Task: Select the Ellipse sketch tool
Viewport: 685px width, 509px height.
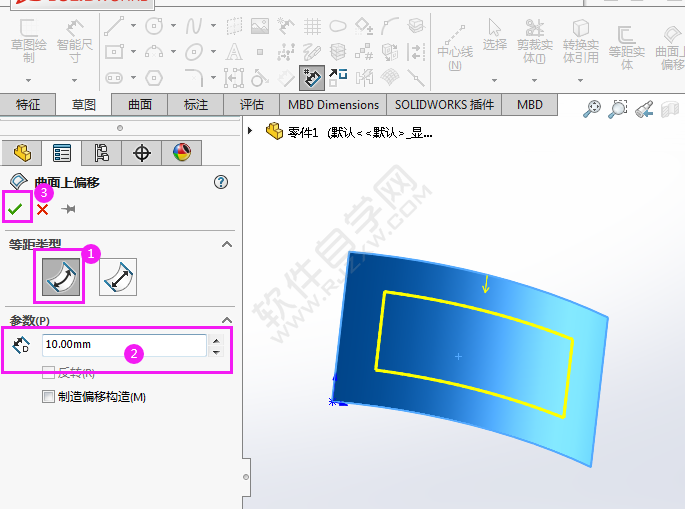Action: (194, 52)
